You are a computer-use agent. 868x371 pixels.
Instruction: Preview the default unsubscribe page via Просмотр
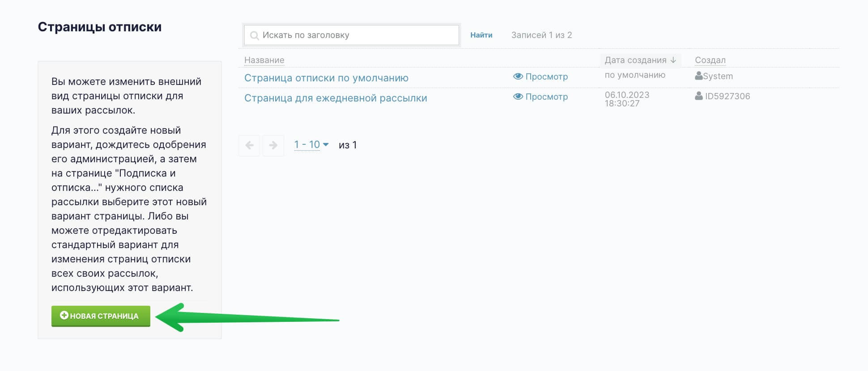point(540,76)
